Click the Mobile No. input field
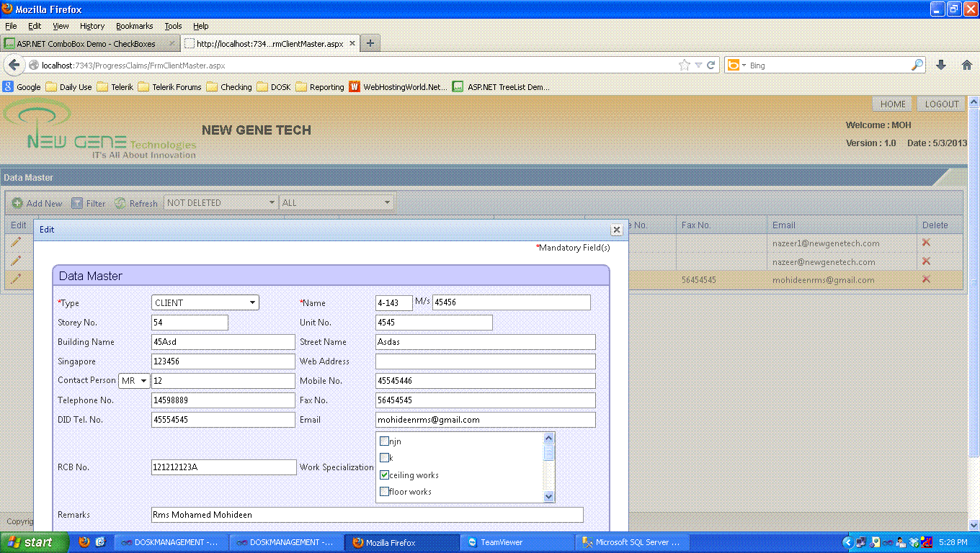The height and width of the screenshot is (553, 980). coord(486,380)
